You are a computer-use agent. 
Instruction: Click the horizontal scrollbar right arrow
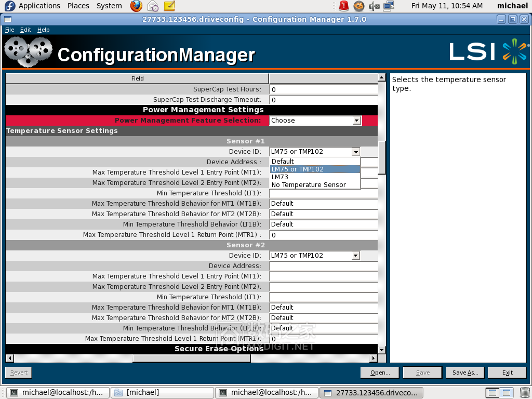pos(374,358)
